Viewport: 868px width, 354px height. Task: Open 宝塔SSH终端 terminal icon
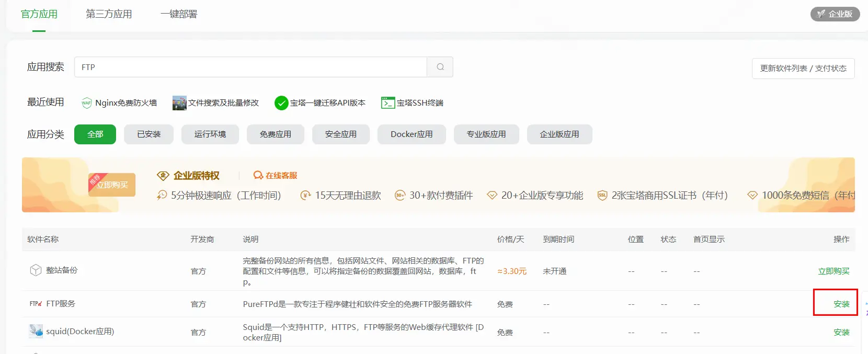pyautogui.click(x=388, y=103)
